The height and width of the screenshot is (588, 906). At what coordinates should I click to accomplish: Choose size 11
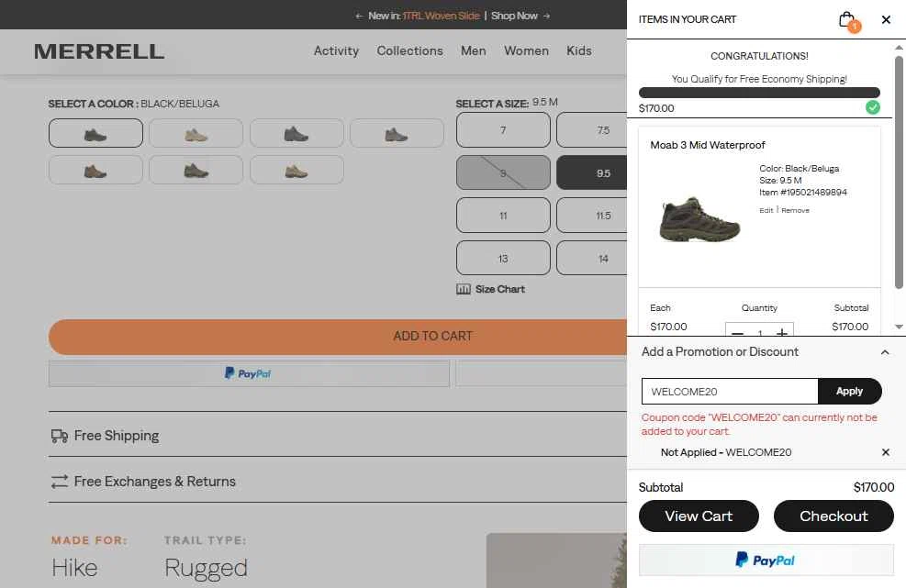coord(503,216)
